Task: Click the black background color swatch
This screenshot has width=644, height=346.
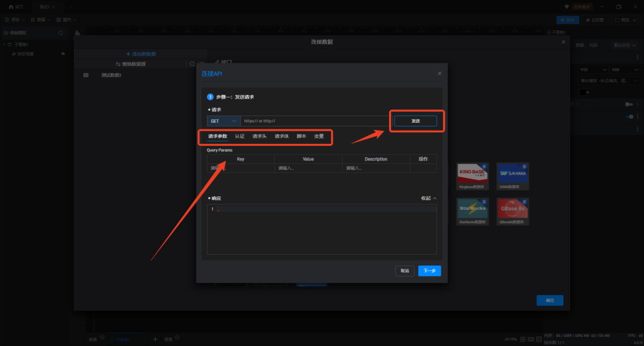Action: tap(582, 92)
